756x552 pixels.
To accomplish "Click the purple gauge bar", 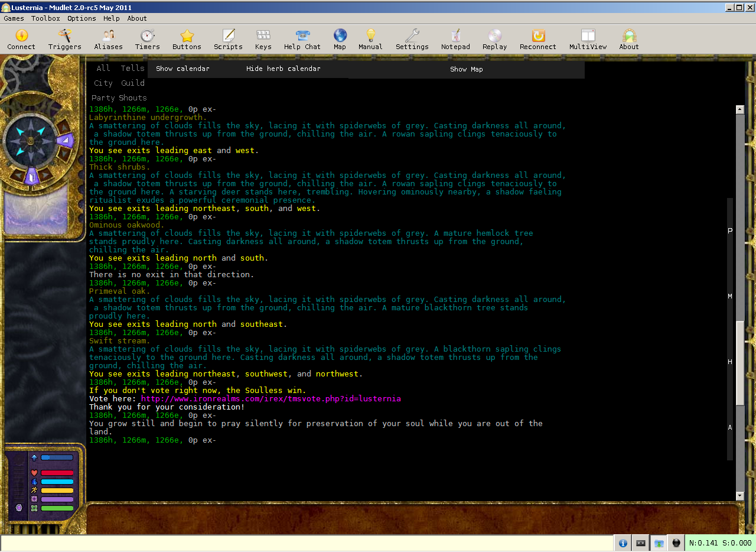I will pyautogui.click(x=57, y=499).
